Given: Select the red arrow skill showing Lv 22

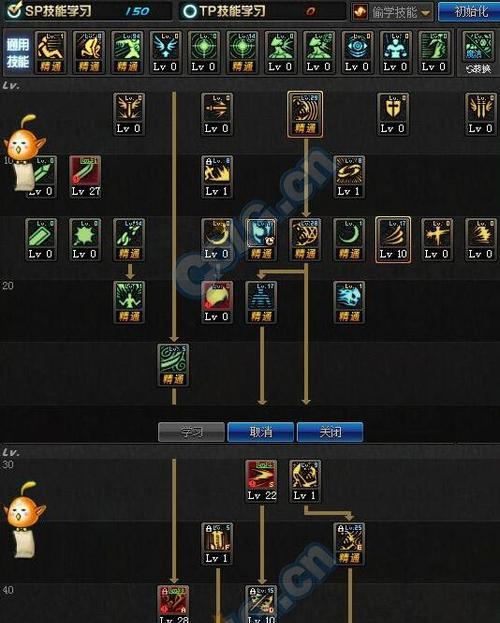Looking at the screenshot, I should click(261, 481).
